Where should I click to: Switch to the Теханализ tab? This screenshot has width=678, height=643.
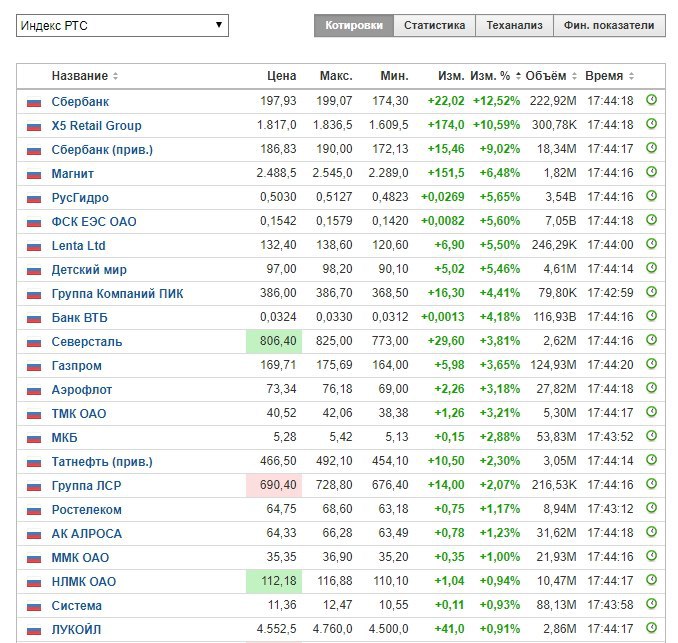pyautogui.click(x=515, y=26)
